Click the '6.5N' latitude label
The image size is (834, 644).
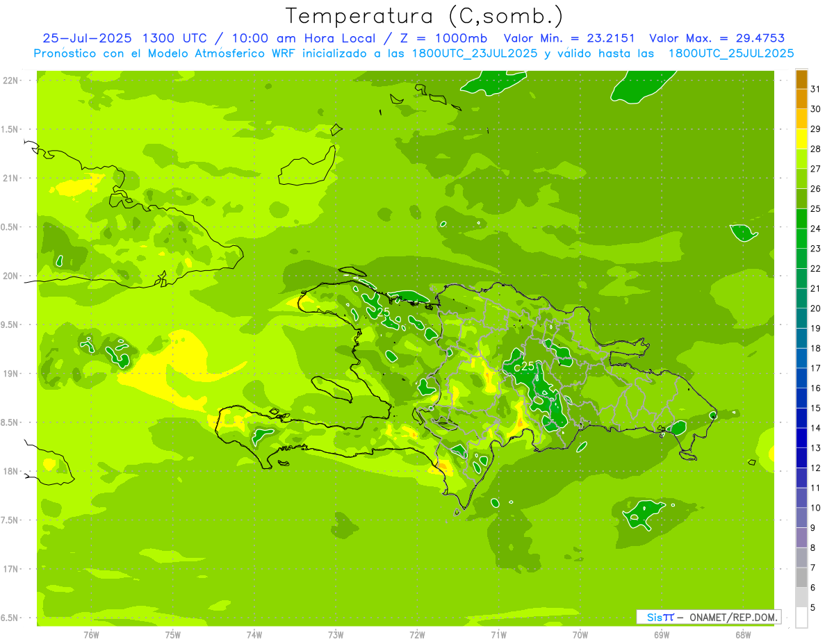coord(10,618)
